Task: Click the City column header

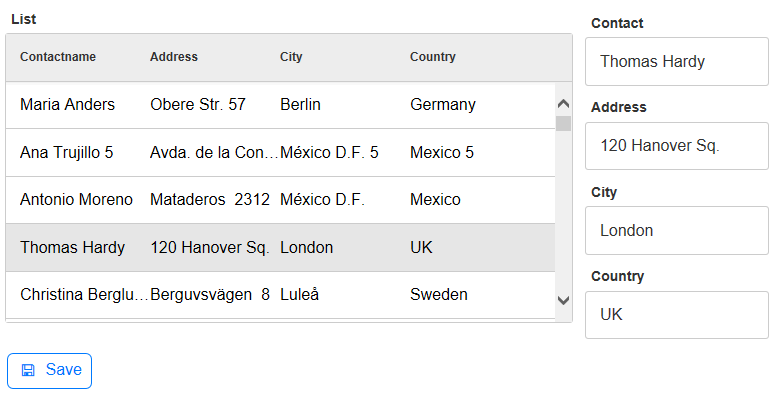Action: [x=291, y=57]
